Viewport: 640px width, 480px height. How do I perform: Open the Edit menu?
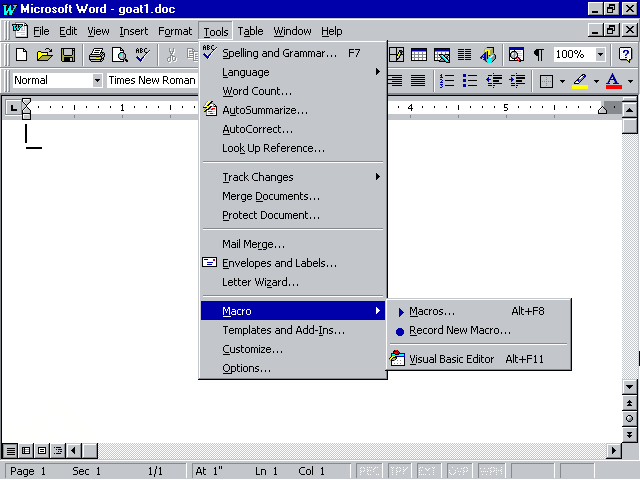click(68, 31)
